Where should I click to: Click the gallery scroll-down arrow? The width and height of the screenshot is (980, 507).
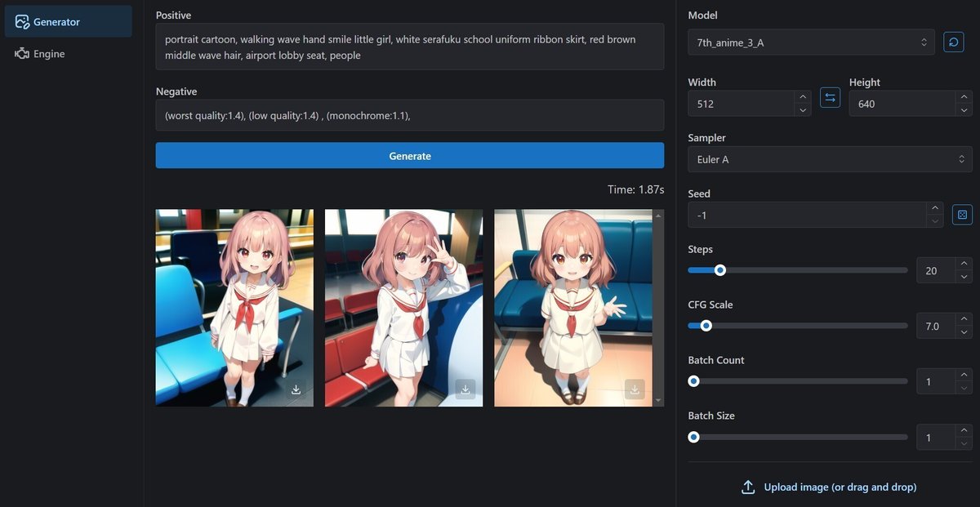658,401
